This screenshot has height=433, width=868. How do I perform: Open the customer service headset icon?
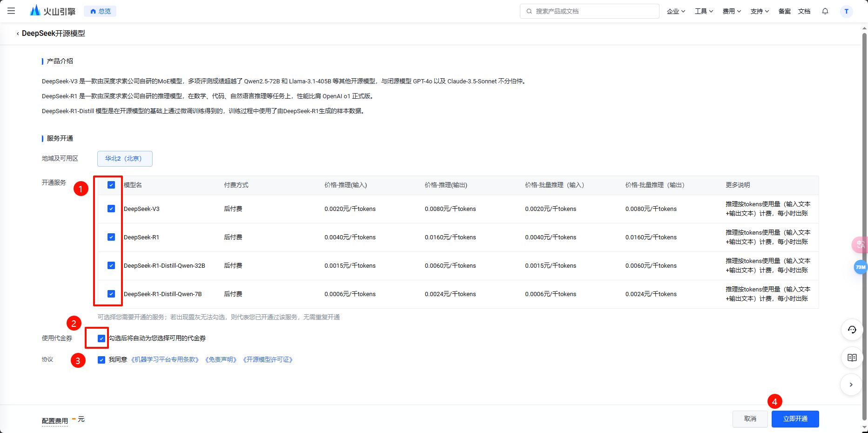[x=852, y=330]
